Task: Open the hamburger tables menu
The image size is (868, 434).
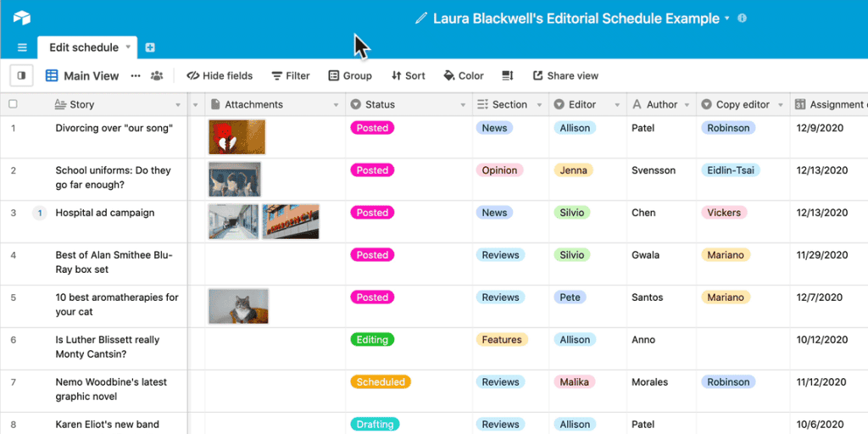Action: tap(22, 47)
